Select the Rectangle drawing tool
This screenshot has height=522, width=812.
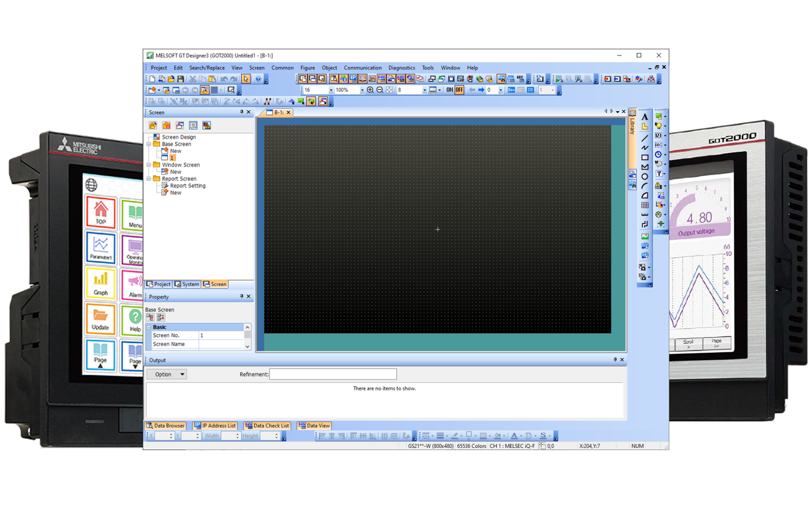[x=645, y=155]
